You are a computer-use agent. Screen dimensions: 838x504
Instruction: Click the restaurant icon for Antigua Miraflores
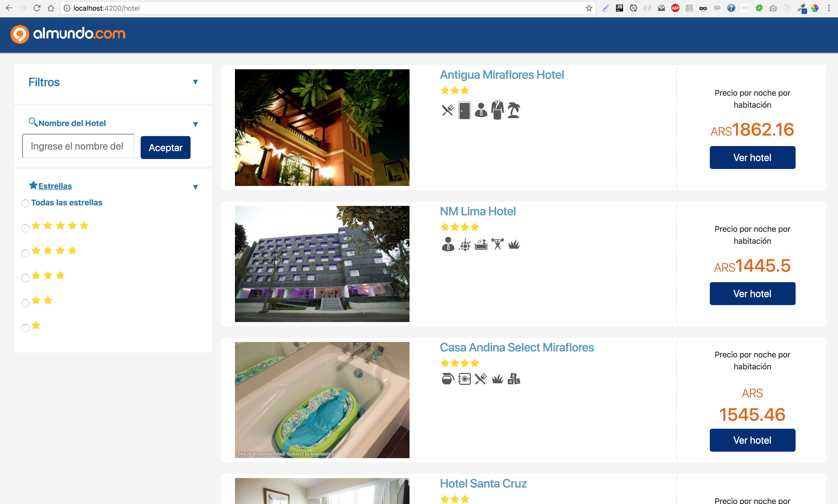[447, 110]
